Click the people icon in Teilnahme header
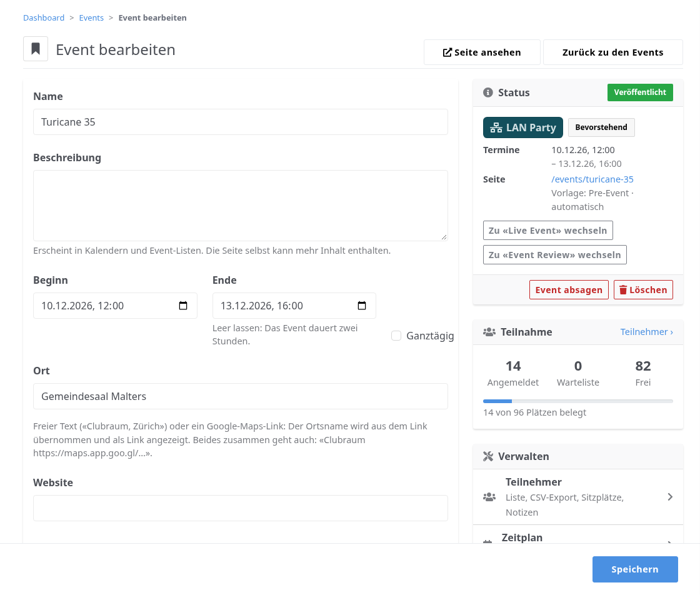700x595 pixels. [489, 332]
